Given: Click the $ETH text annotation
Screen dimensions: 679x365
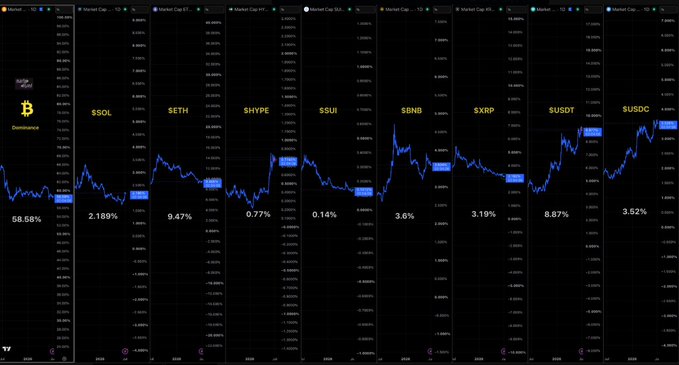Looking at the screenshot, I should pyautogui.click(x=178, y=110).
